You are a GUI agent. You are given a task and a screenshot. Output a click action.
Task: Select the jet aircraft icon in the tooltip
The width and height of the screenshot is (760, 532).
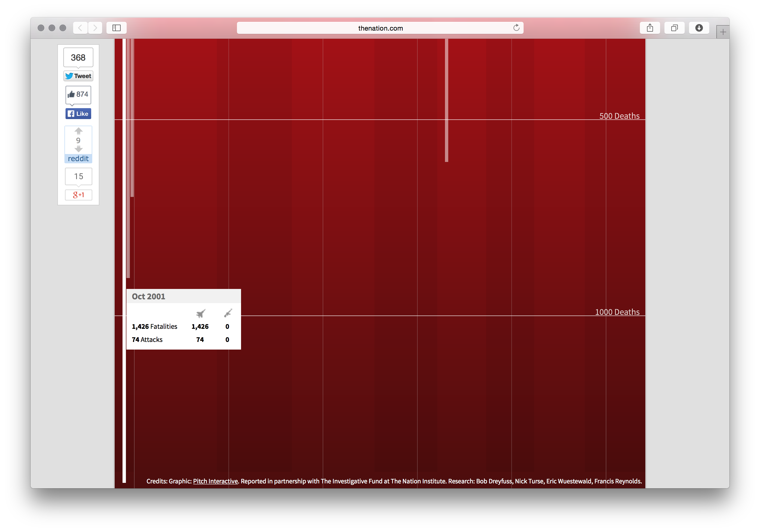click(x=201, y=313)
